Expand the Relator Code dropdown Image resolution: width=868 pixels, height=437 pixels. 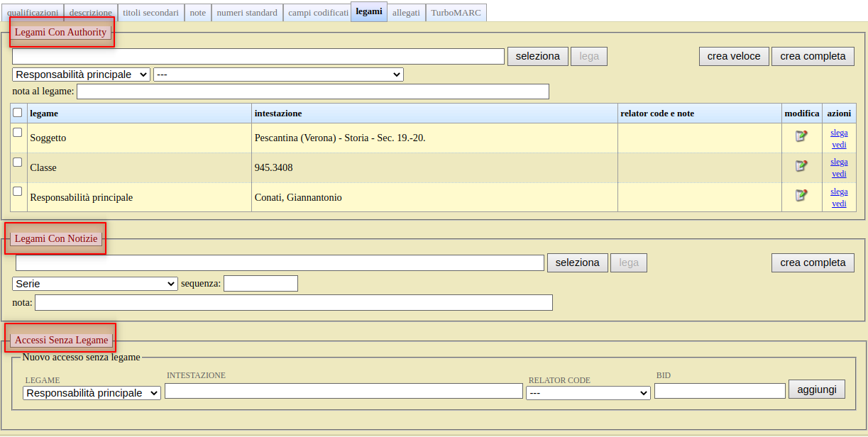[588, 393]
